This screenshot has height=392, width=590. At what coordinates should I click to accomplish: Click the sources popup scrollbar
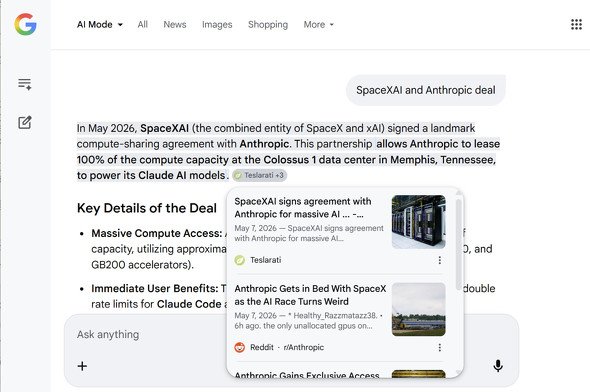[458, 245]
